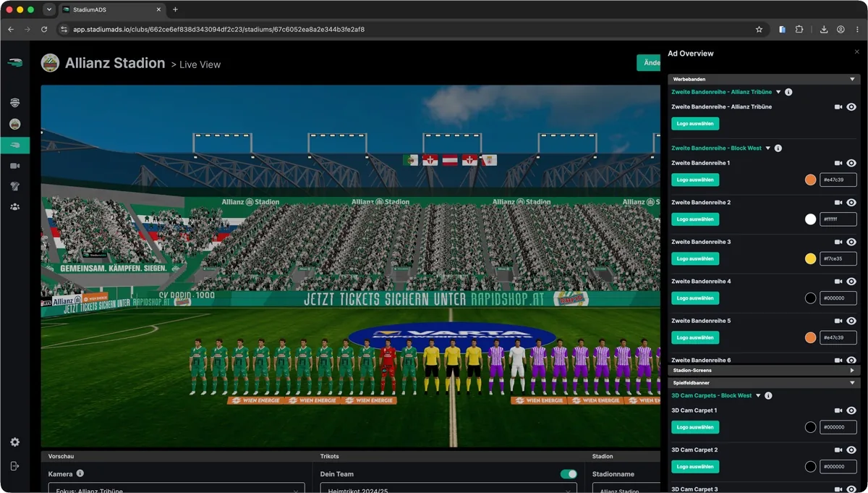Open a new browser tab
The width and height of the screenshot is (868, 493).
pos(175,9)
